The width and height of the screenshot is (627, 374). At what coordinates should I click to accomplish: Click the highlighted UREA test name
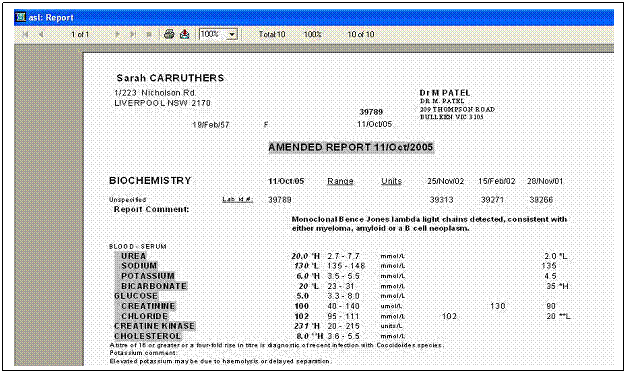pos(134,256)
